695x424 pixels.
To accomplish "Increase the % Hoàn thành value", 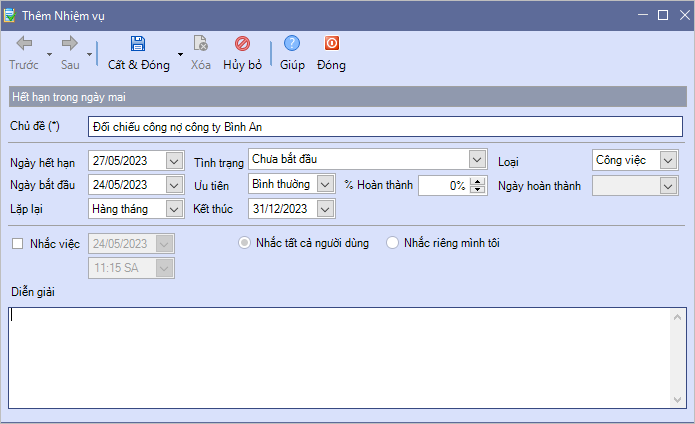I will click(x=477, y=181).
